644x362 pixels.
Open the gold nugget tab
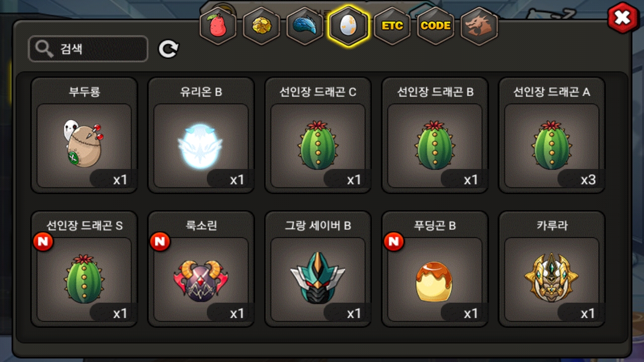261,26
